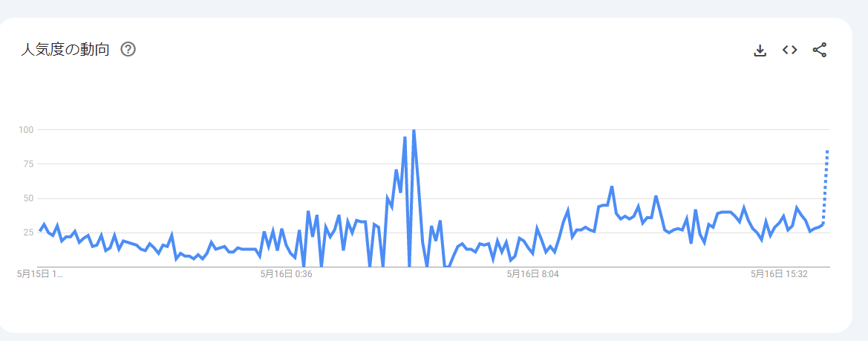
Task: Click the truncated 5月15日 axis label
Action: coord(40,274)
